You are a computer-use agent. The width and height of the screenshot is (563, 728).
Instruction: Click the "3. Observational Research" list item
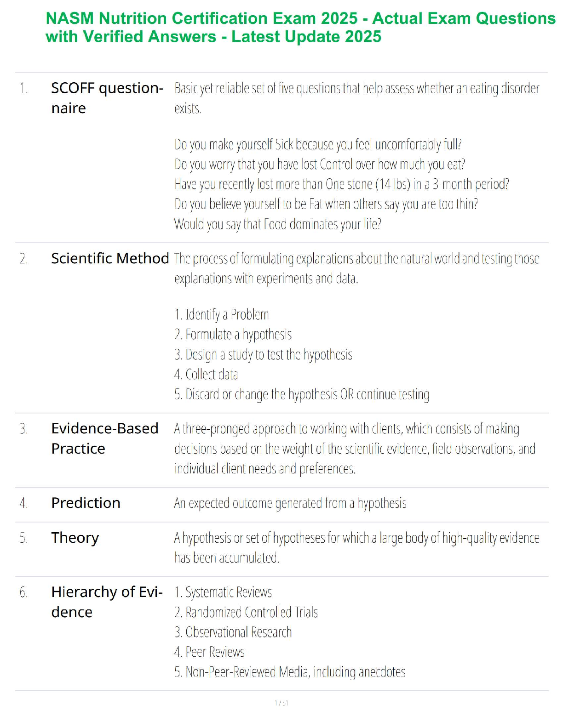233,632
